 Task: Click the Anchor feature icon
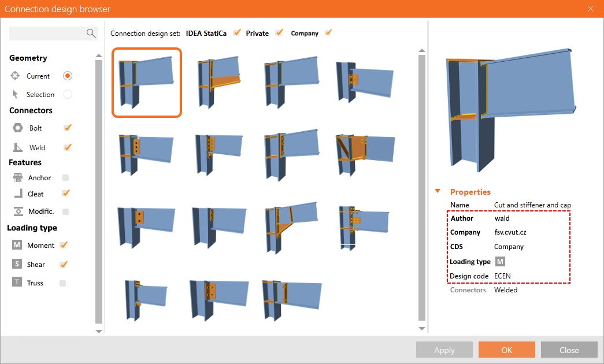pos(18,178)
